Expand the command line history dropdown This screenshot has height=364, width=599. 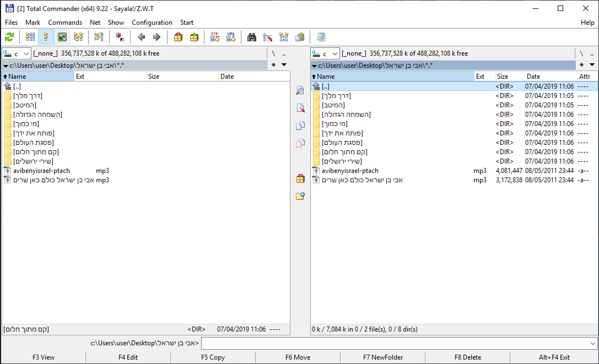pos(592,344)
